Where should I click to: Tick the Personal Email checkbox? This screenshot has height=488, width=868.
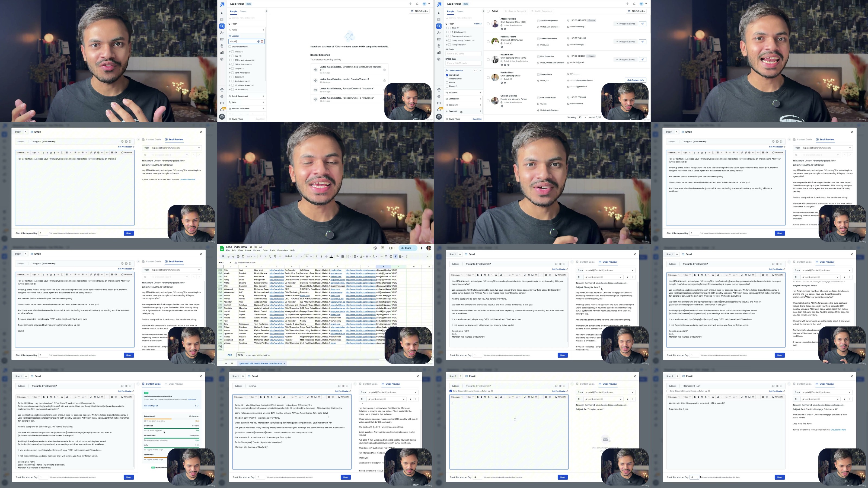[447, 79]
